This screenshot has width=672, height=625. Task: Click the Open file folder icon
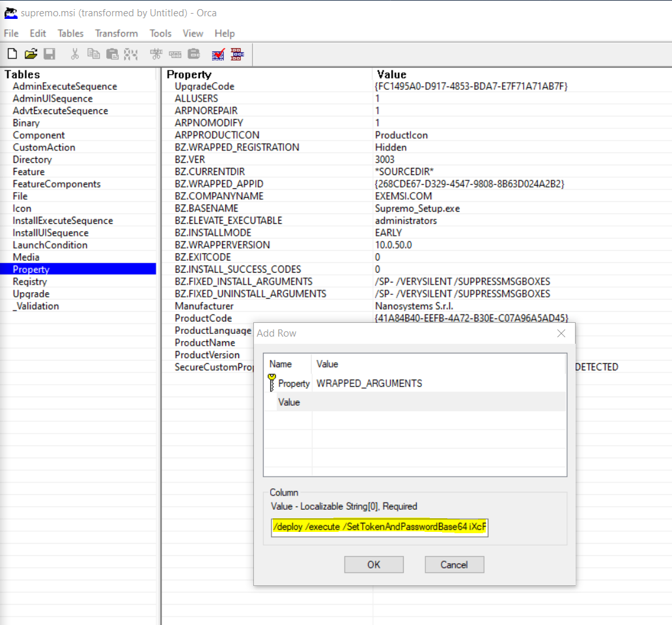pyautogui.click(x=31, y=53)
